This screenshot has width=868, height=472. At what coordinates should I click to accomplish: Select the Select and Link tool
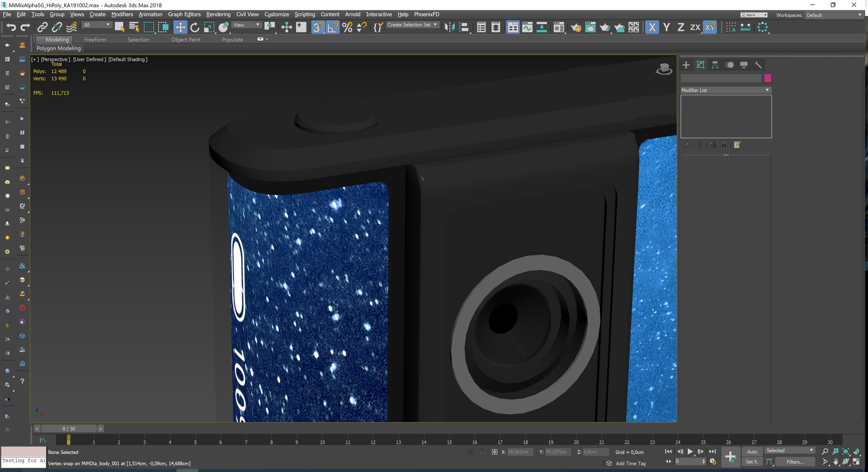(42, 27)
